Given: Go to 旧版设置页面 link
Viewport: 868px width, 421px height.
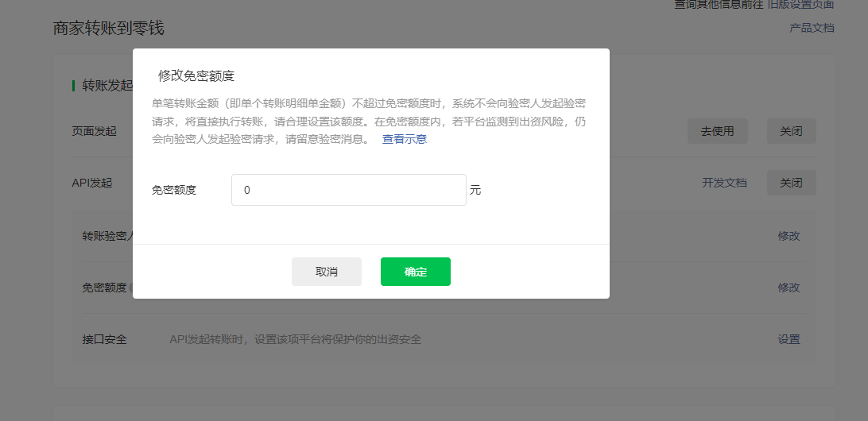Looking at the screenshot, I should pos(800,5).
